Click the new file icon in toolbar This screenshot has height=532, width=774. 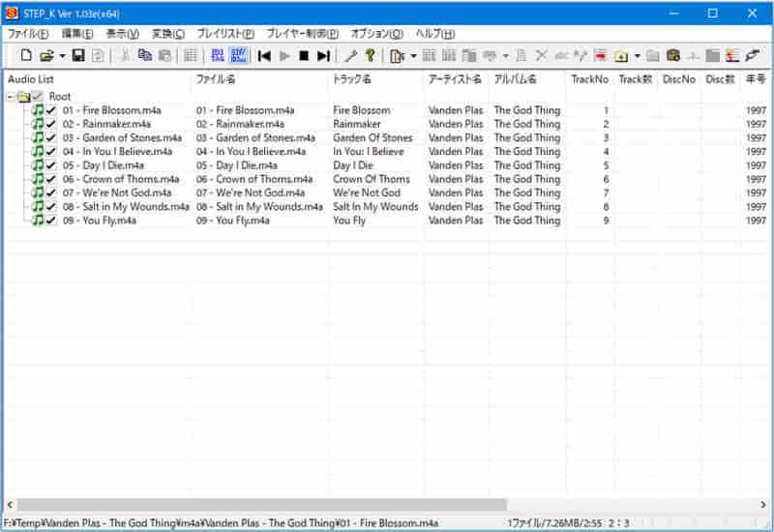pyautogui.click(x=26, y=56)
